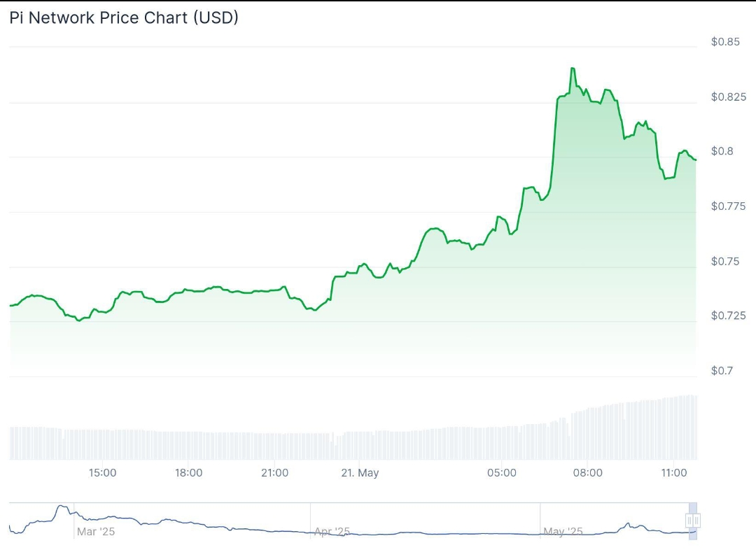Click the $0.85 price axis label
The height and width of the screenshot is (550, 756).
pyautogui.click(x=725, y=42)
